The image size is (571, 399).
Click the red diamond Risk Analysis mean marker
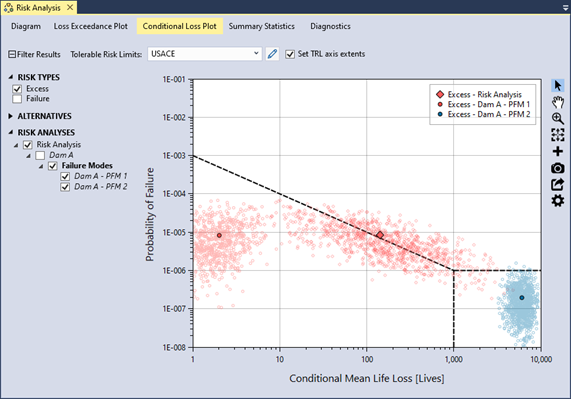tap(380, 235)
